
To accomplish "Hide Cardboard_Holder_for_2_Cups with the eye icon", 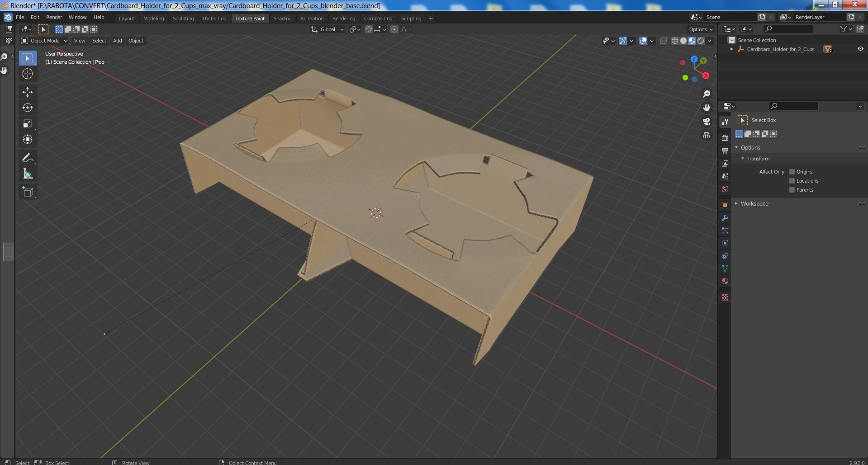I will tap(860, 49).
